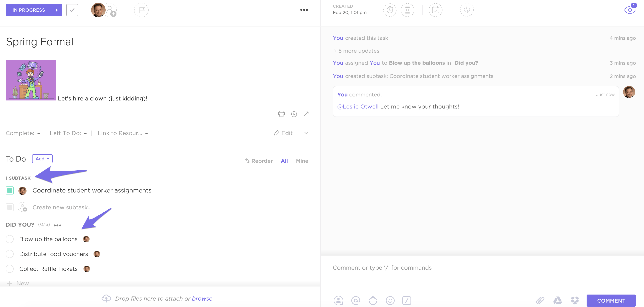Click the COMMENT button
This screenshot has width=644, height=307.
[x=611, y=301]
